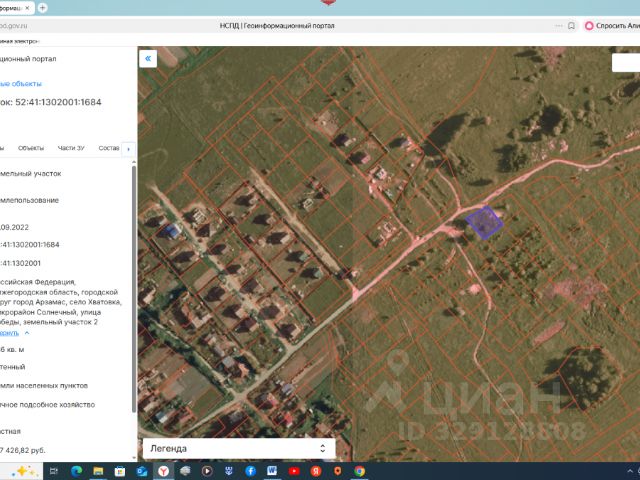Collapse the side panel with double-chevron button
Screen dimensions: 640x480
coord(148,58)
